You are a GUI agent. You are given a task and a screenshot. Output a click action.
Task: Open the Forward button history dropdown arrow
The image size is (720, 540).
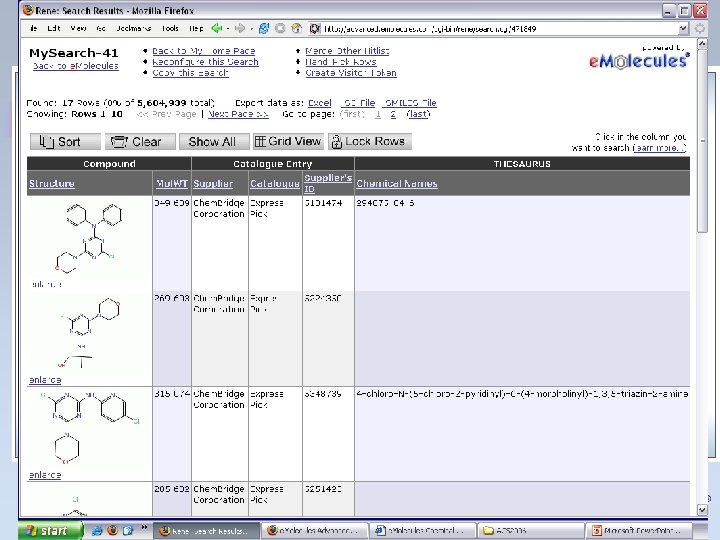[251, 29]
